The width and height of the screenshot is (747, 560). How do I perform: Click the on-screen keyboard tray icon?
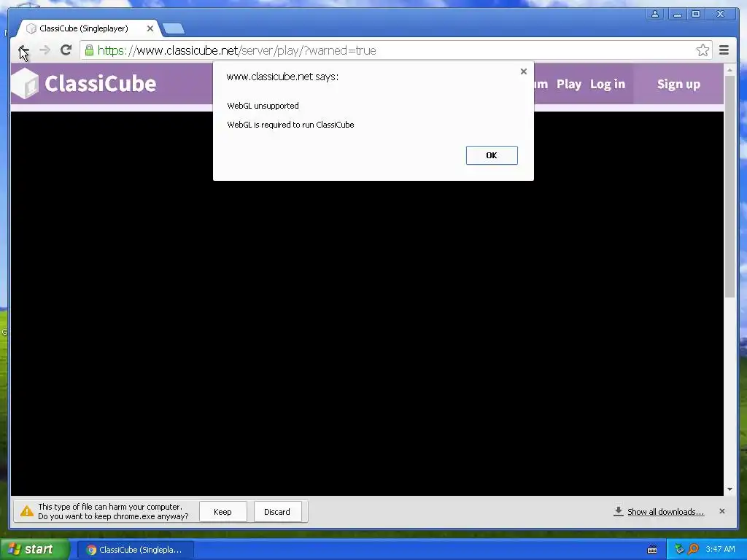coord(651,550)
